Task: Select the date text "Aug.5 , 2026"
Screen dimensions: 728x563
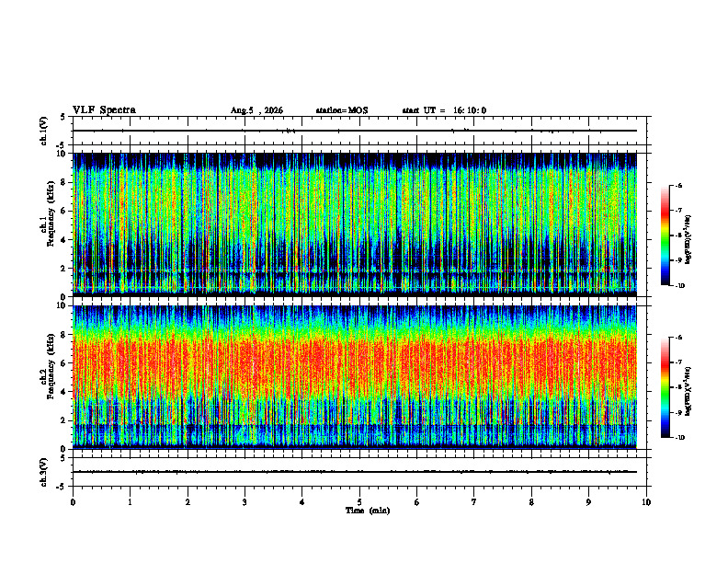Action: pos(256,110)
